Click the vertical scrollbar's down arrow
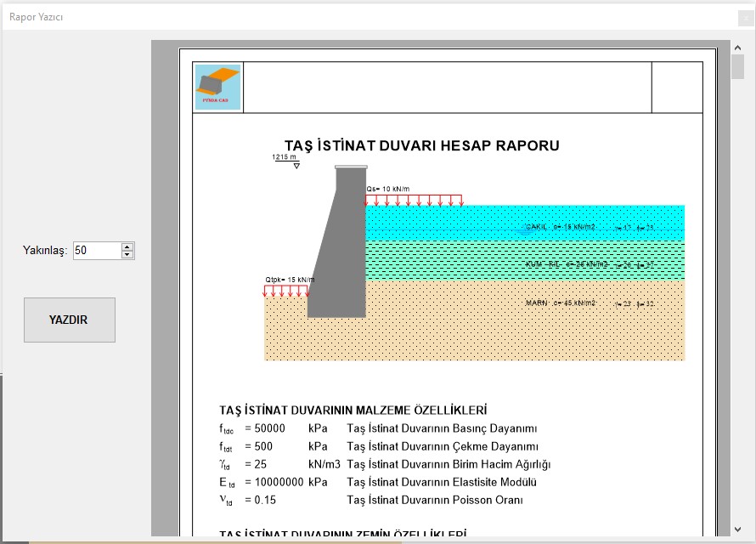Screen dimensions: 756x544 [x=738, y=530]
